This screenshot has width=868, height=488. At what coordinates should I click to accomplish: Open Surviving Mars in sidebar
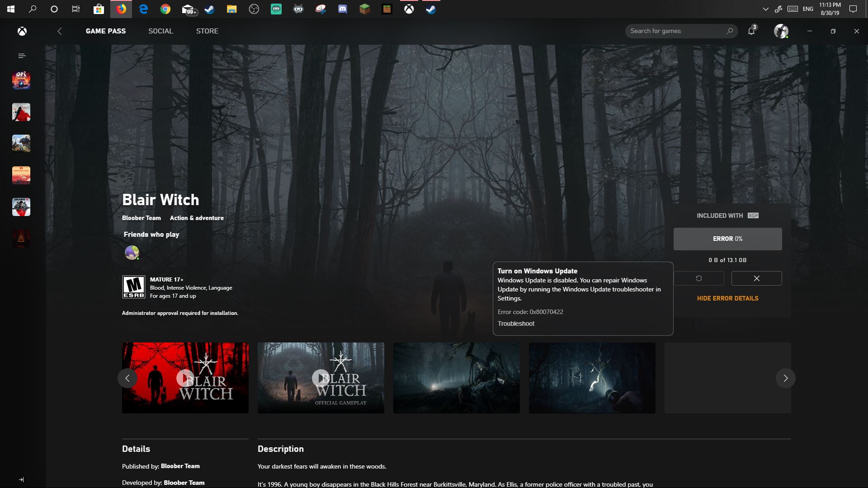(21, 175)
